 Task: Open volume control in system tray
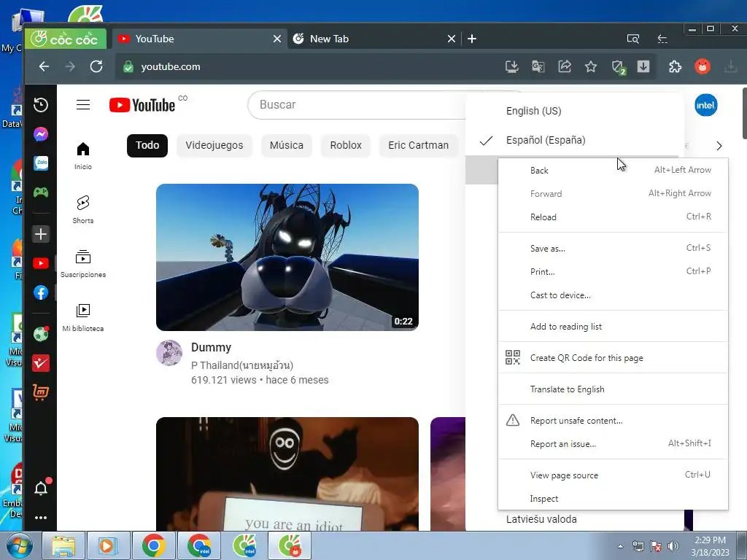point(673,546)
